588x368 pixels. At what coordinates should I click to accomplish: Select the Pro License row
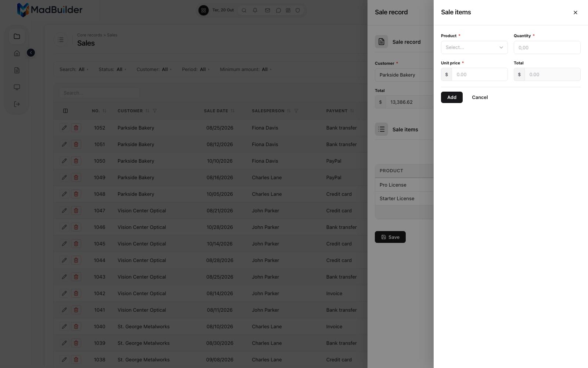[404, 185]
